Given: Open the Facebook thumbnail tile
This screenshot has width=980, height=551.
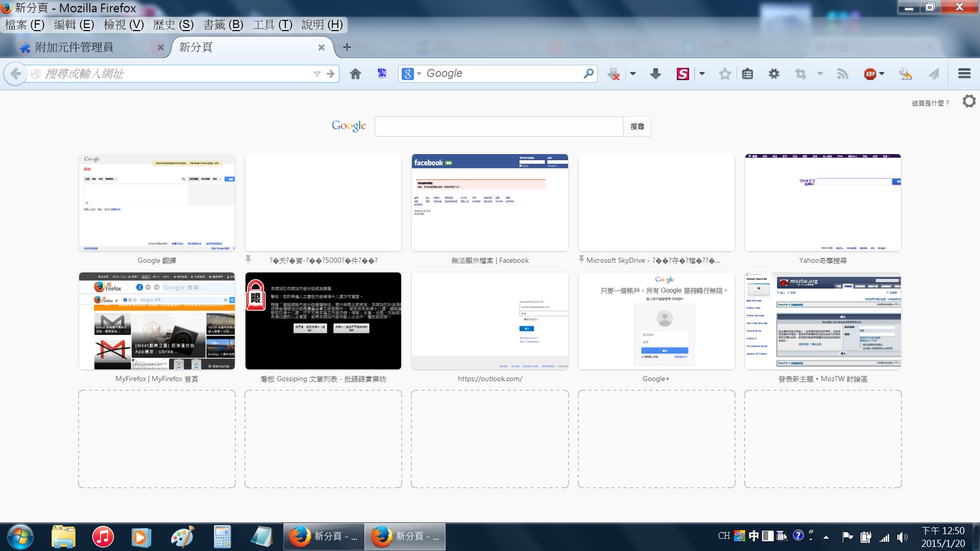Looking at the screenshot, I should pyautogui.click(x=489, y=203).
